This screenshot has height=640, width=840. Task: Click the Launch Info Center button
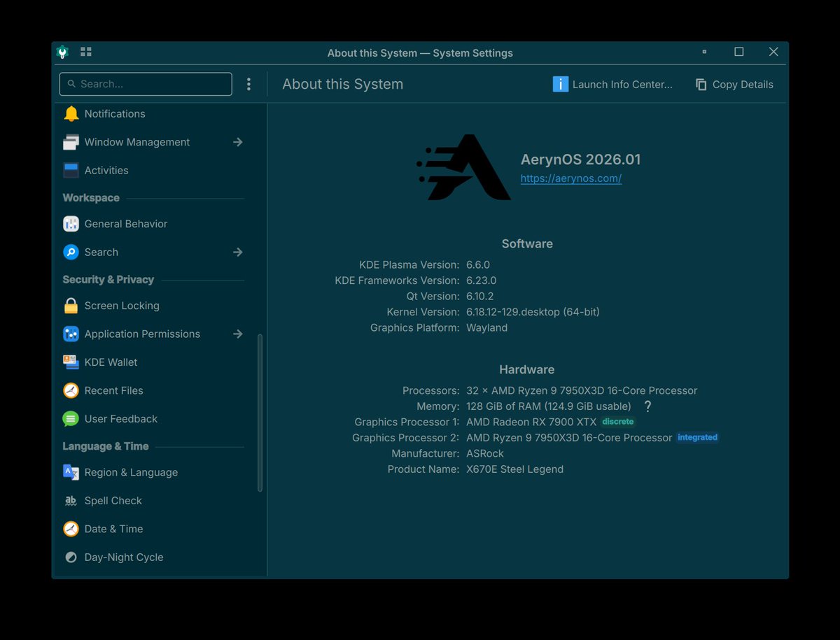coord(612,84)
